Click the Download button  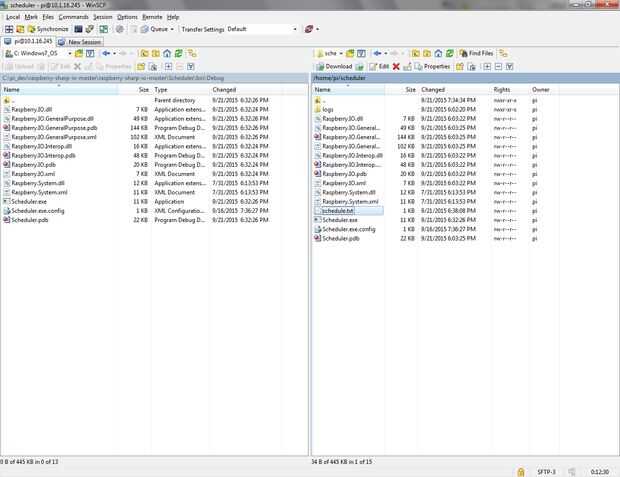334,66
